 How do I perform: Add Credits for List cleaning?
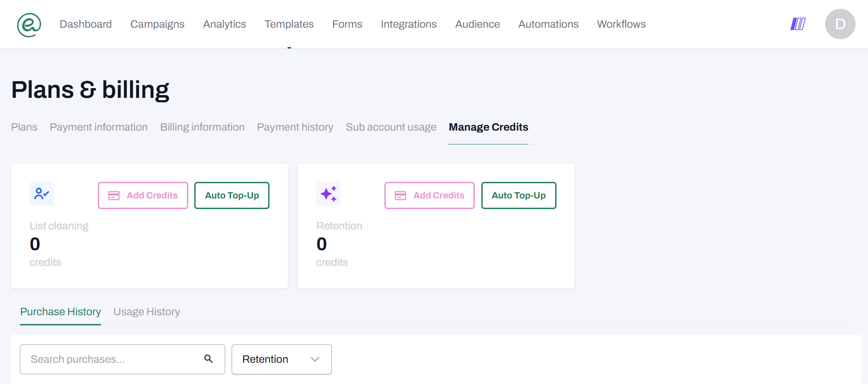tap(143, 195)
